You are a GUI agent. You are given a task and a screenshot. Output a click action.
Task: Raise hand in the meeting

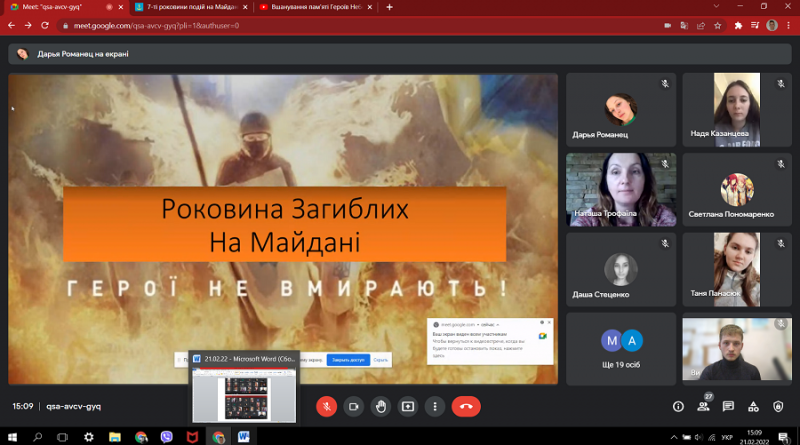(381, 407)
